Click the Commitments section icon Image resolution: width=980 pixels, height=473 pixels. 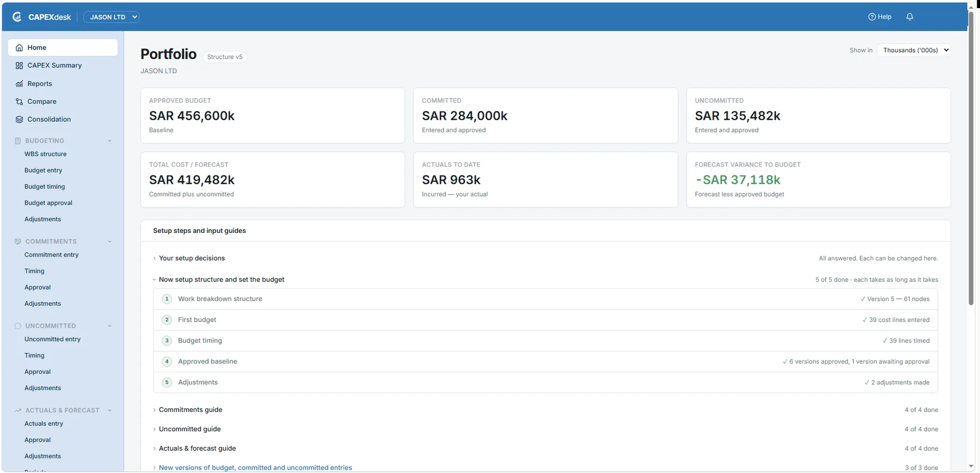(18, 242)
